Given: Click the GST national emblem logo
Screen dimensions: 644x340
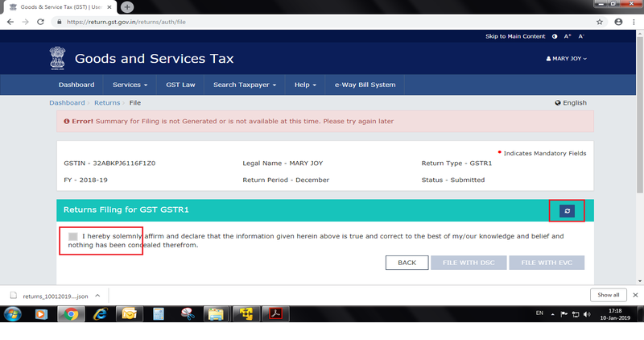Looking at the screenshot, I should tap(58, 58).
